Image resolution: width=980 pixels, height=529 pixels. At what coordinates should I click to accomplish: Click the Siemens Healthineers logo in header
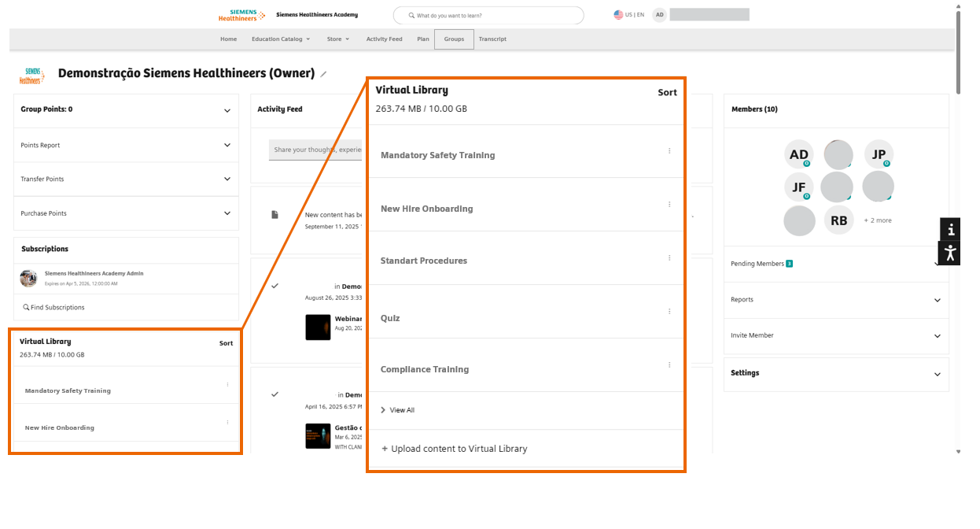coord(241,15)
